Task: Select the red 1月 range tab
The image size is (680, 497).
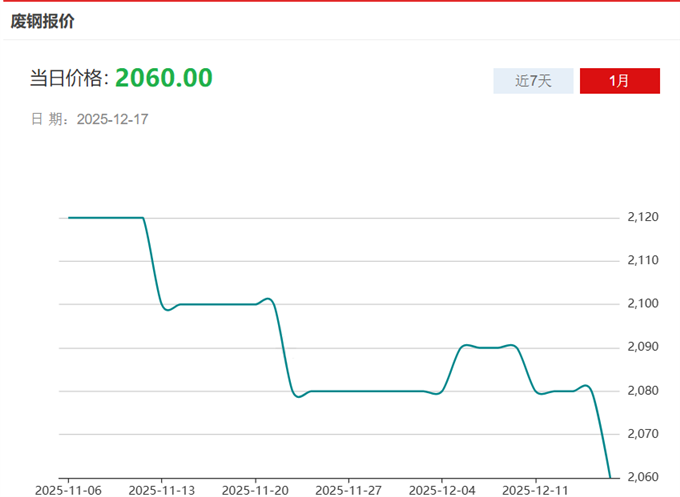Action: [619, 81]
